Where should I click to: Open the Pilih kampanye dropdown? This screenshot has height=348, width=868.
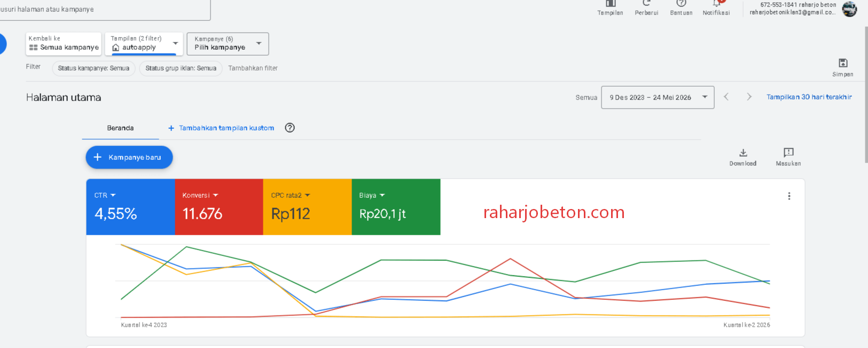click(x=228, y=44)
